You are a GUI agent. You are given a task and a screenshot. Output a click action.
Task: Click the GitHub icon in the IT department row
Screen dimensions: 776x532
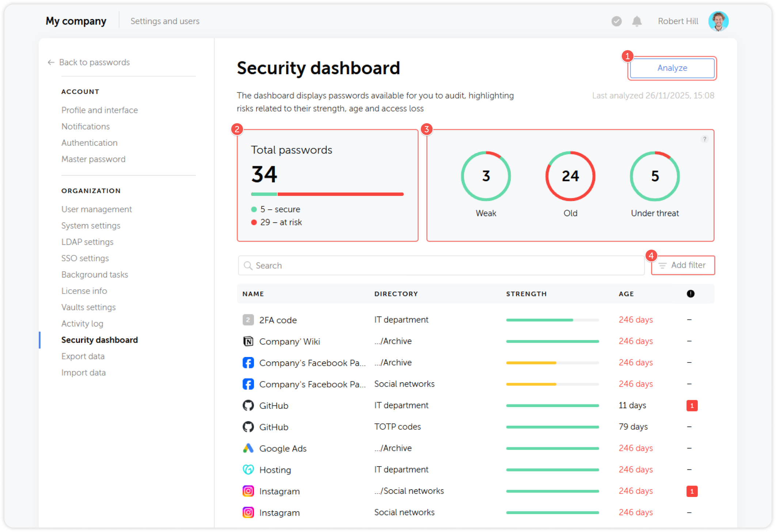point(248,405)
